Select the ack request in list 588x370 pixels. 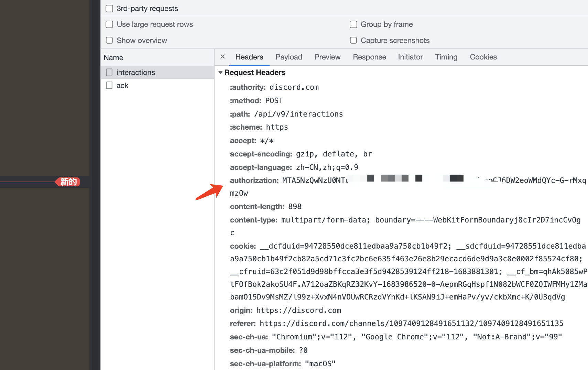coord(122,86)
